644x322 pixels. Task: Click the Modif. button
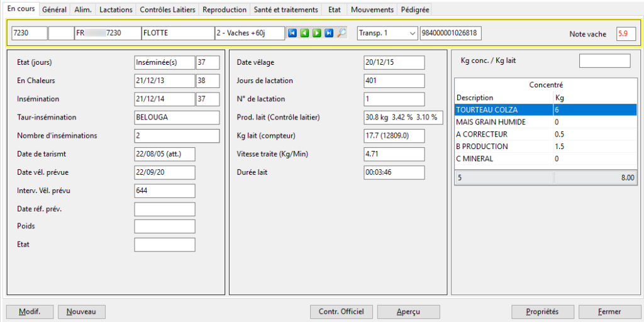coord(30,311)
